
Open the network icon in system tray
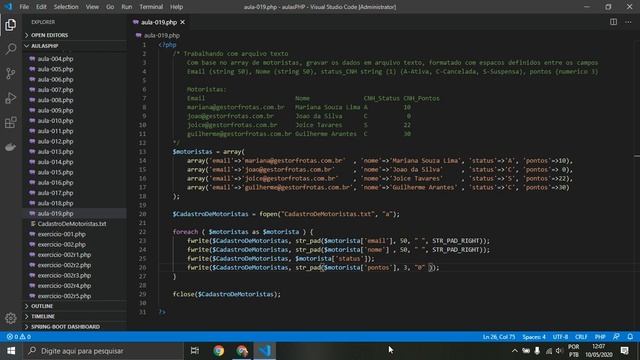click(x=549, y=351)
